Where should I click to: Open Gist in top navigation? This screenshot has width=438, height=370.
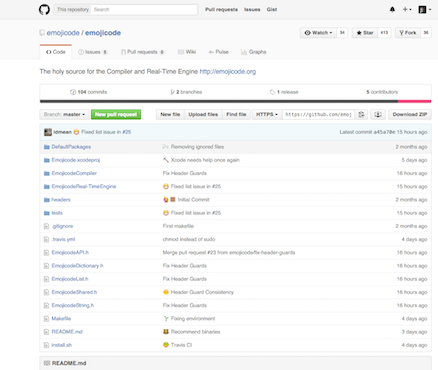[272, 10]
